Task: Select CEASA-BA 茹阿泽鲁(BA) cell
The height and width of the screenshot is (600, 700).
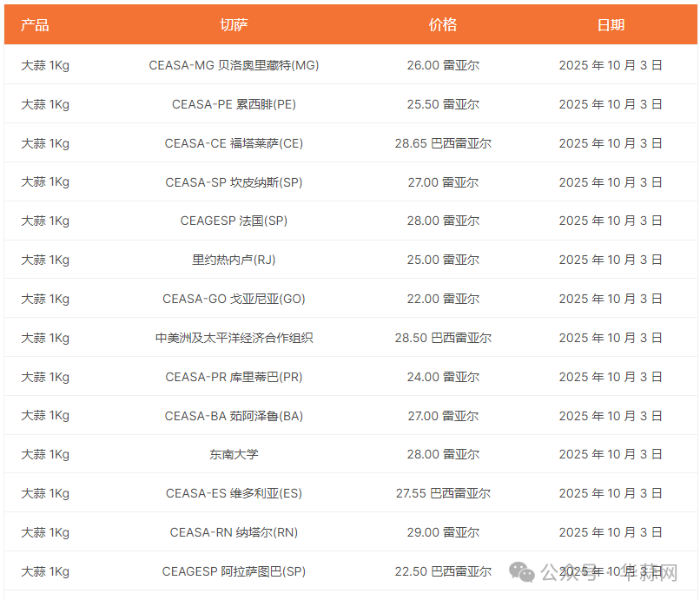Action: click(234, 416)
